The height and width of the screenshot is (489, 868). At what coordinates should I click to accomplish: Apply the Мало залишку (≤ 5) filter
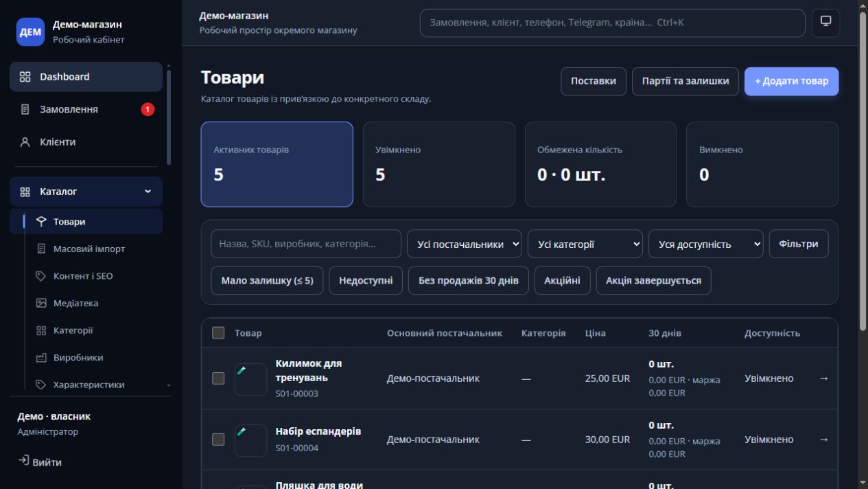point(267,280)
